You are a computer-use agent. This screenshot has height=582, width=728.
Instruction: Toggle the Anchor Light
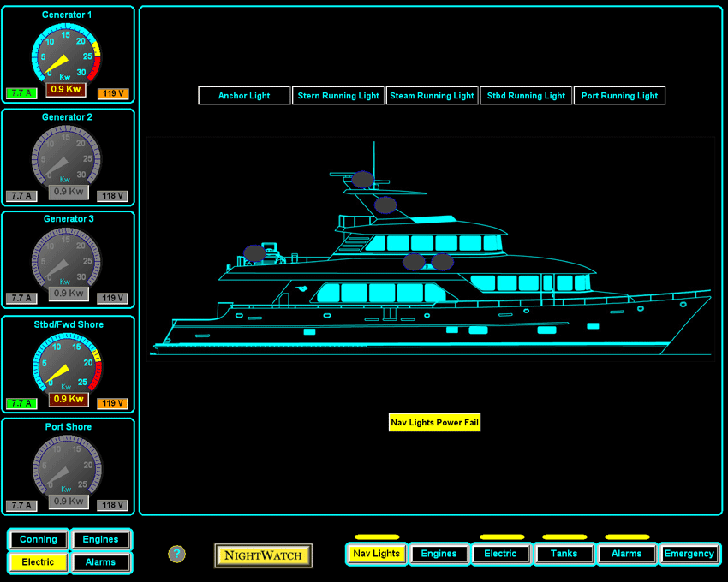coord(244,95)
